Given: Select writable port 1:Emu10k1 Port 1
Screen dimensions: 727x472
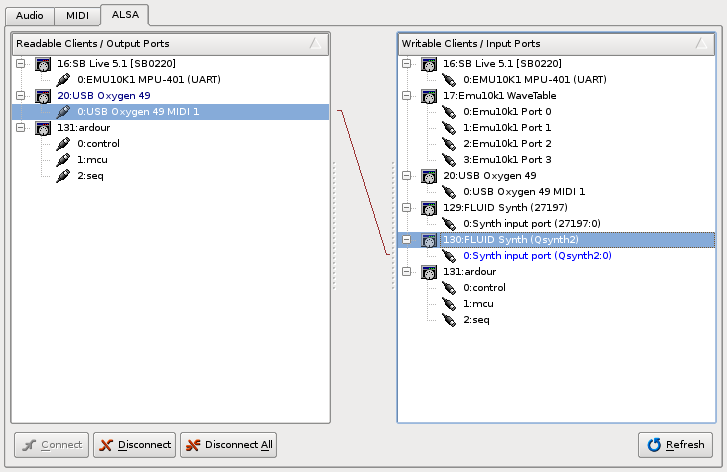Looking at the screenshot, I should click(507, 128).
